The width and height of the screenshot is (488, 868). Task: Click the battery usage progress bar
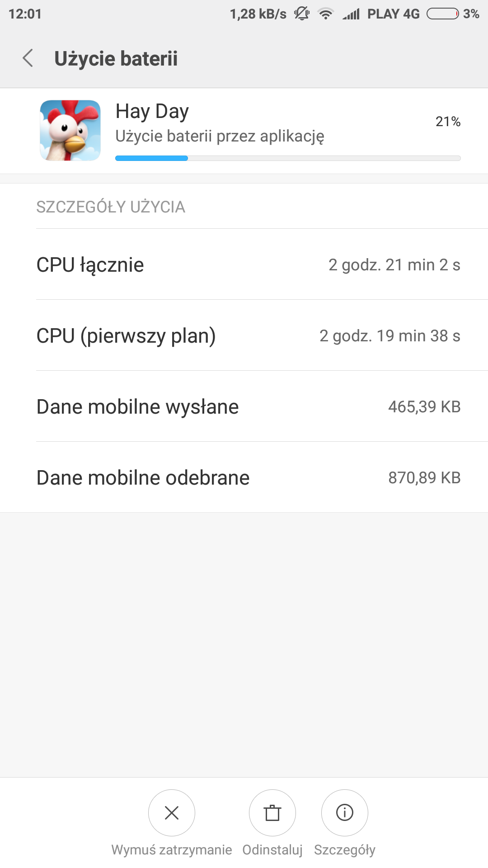pos(288,158)
